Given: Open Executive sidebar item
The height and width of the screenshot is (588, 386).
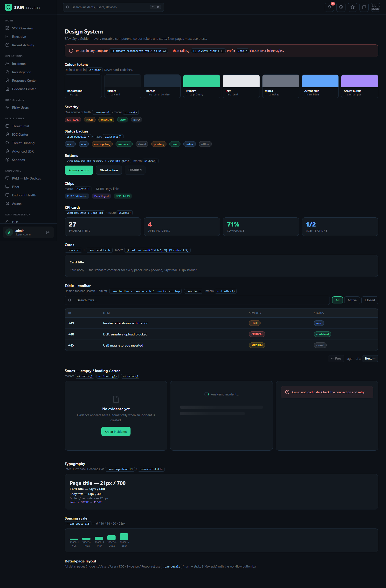Looking at the screenshot, I should tap(28, 37).
